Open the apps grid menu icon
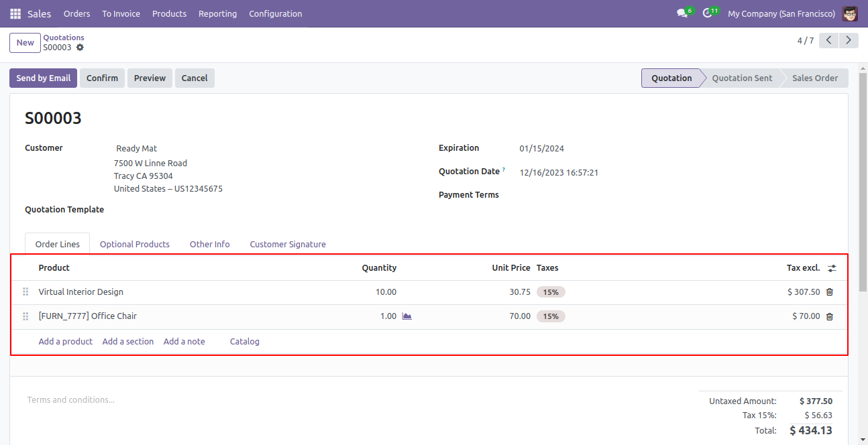Screen dimensions: 868x445 pos(15,13)
